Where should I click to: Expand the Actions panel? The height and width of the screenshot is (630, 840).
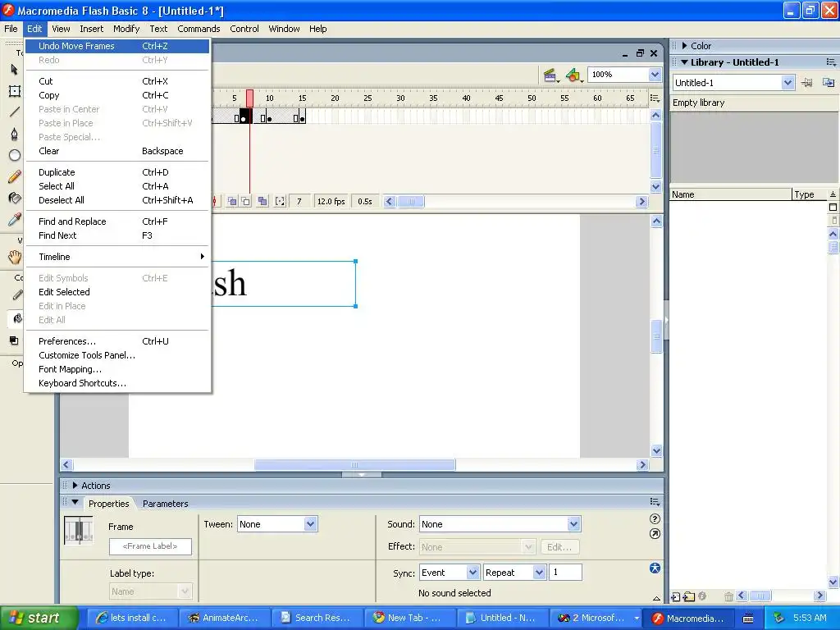click(x=75, y=486)
